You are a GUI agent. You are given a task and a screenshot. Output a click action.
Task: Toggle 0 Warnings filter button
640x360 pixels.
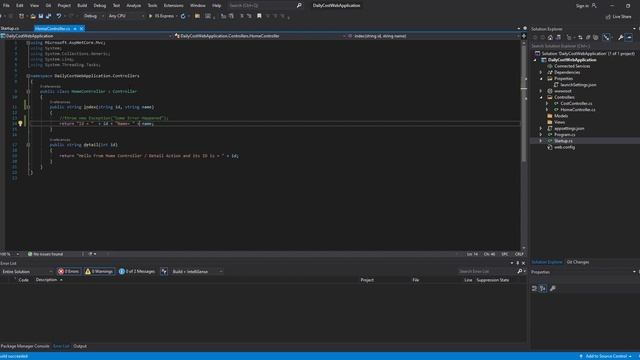click(x=99, y=271)
